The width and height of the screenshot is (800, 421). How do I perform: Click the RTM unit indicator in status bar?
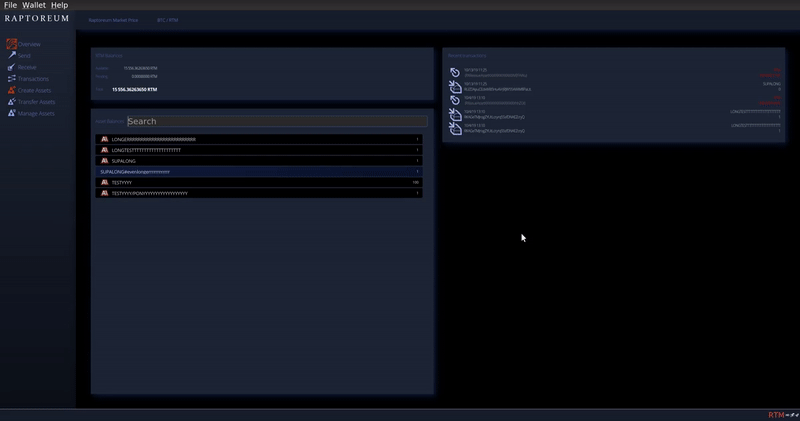tap(776, 415)
